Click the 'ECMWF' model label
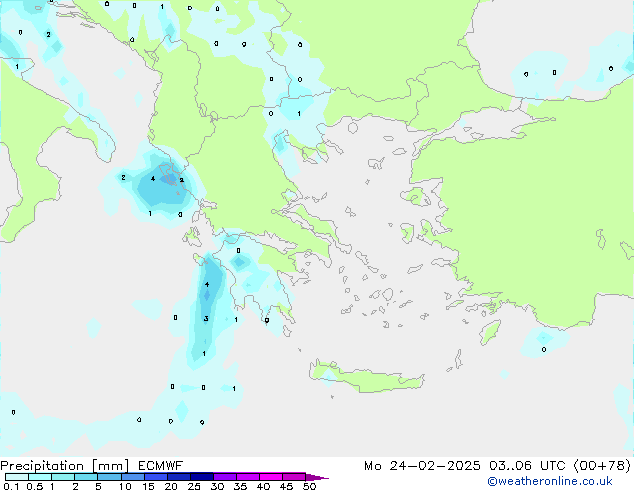 click(161, 466)
